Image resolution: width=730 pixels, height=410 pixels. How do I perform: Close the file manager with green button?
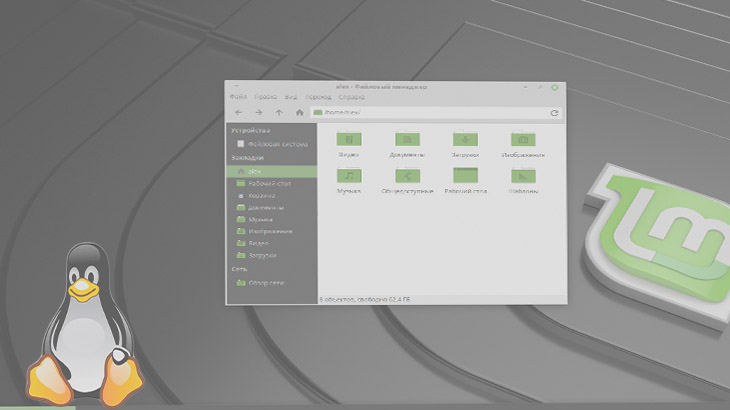554,87
